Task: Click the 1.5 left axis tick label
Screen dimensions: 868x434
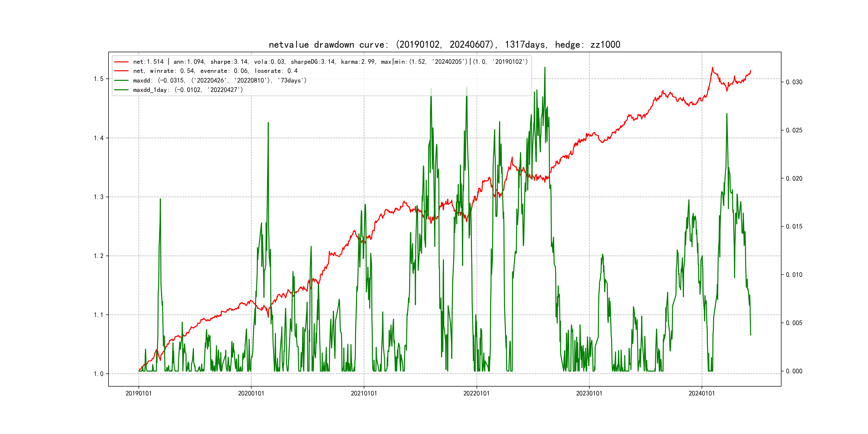Action: click(98, 79)
